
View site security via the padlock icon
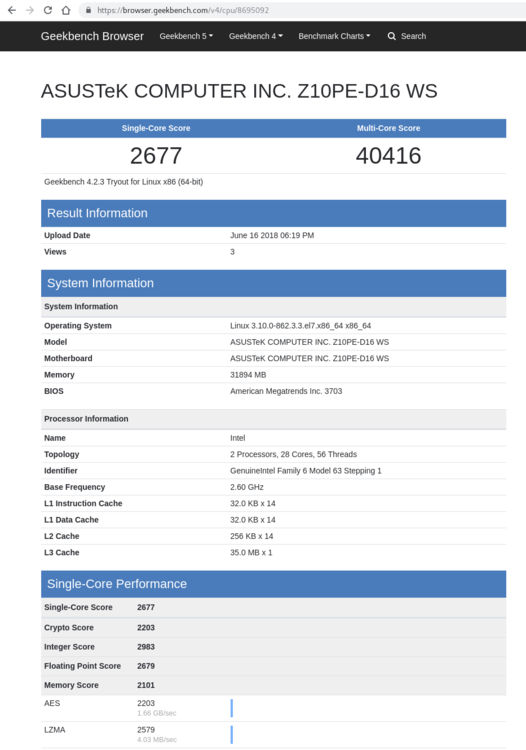pyautogui.click(x=88, y=10)
